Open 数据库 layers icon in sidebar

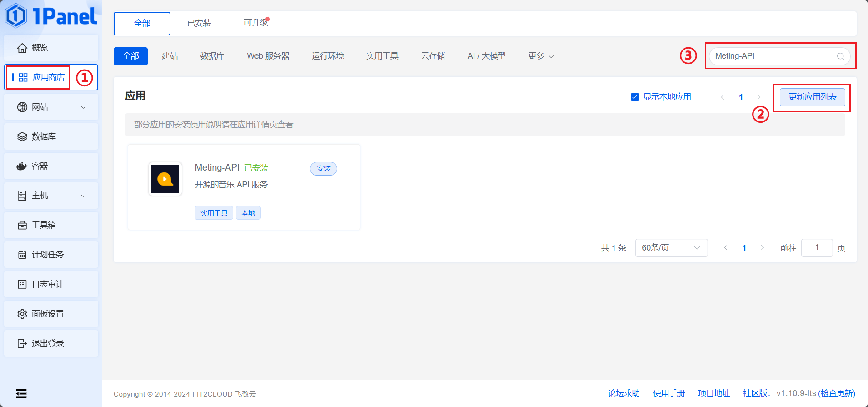[22, 136]
